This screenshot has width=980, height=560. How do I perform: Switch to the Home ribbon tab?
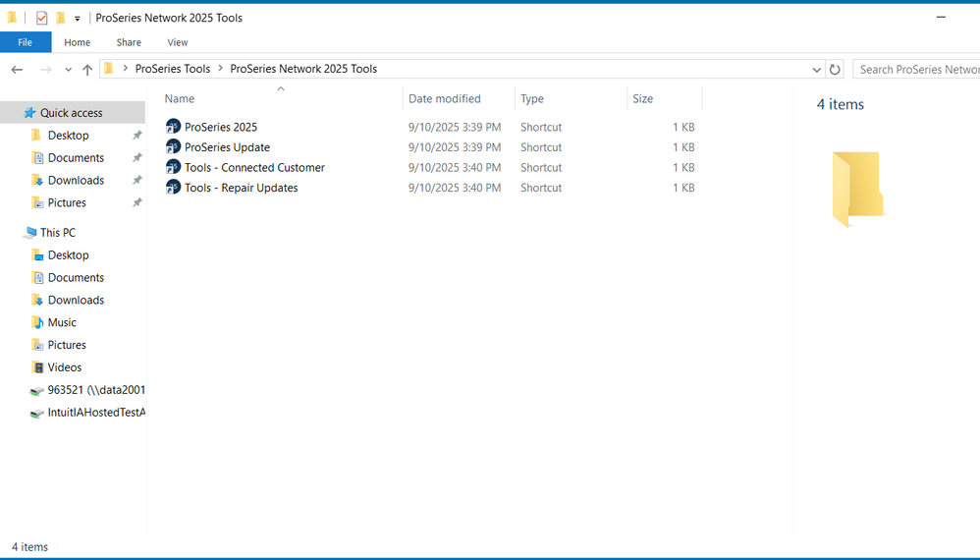click(77, 42)
